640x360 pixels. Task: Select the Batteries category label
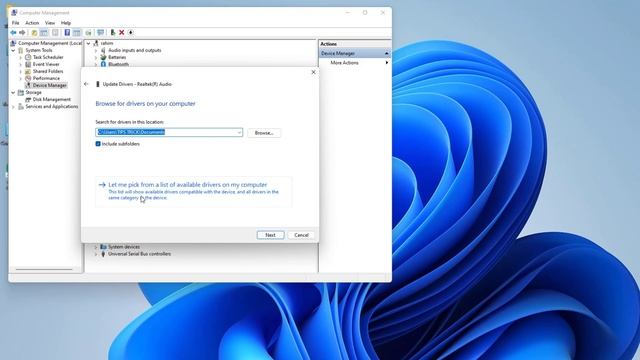[x=117, y=57]
